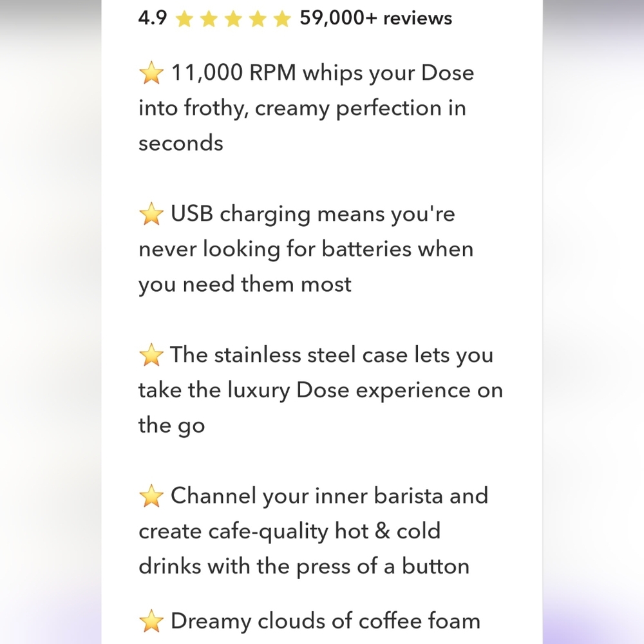Click the fourth star in the rating row
Viewport: 644px width, 644px height.
click(258, 19)
